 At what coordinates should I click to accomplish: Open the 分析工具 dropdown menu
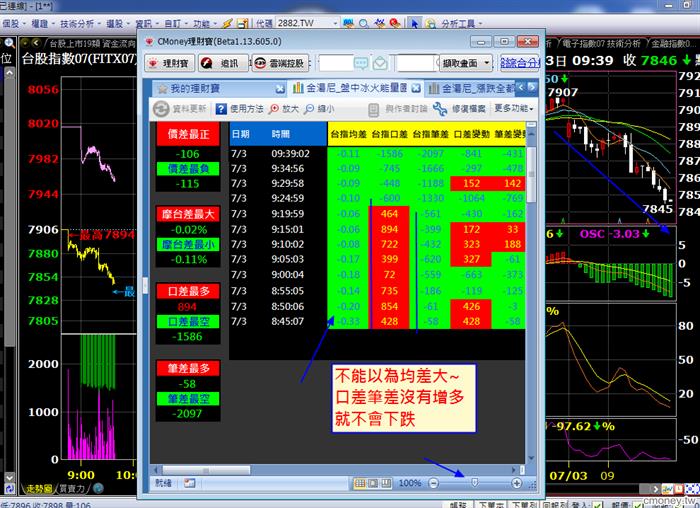[461, 24]
